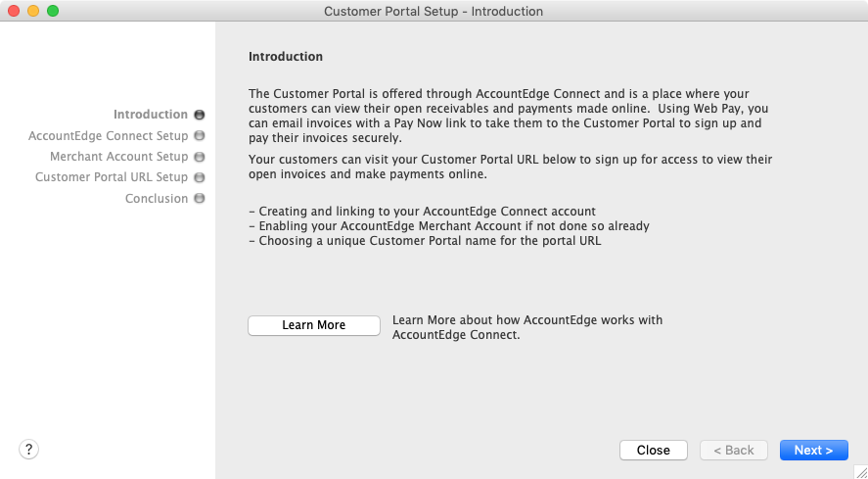The image size is (868, 479).
Task: Click the AccountEdge Connect Setup bullet indicator
Action: tap(200, 136)
